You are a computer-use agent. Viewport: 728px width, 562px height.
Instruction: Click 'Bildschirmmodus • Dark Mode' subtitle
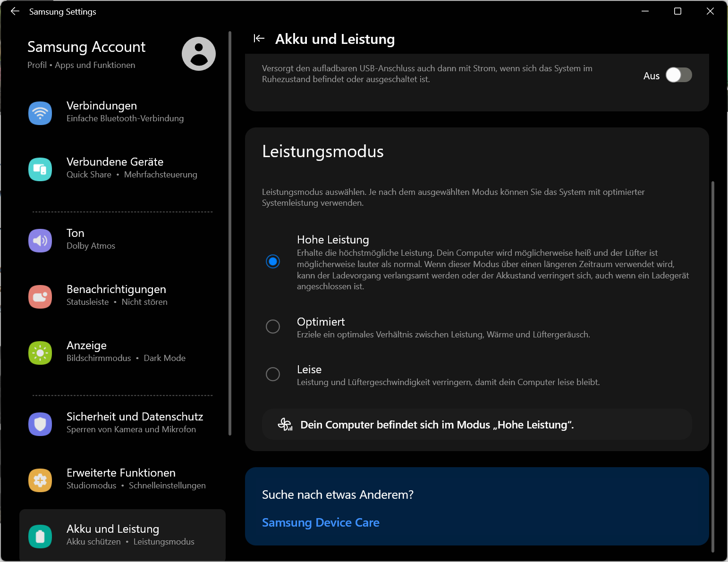tap(126, 358)
